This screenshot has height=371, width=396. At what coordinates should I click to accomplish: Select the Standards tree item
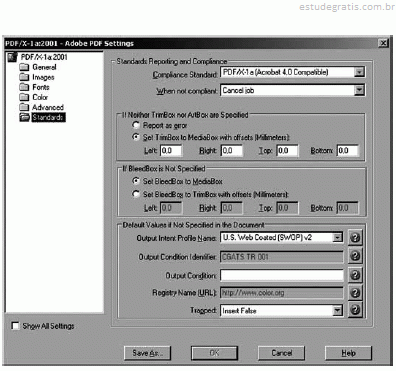click(48, 117)
